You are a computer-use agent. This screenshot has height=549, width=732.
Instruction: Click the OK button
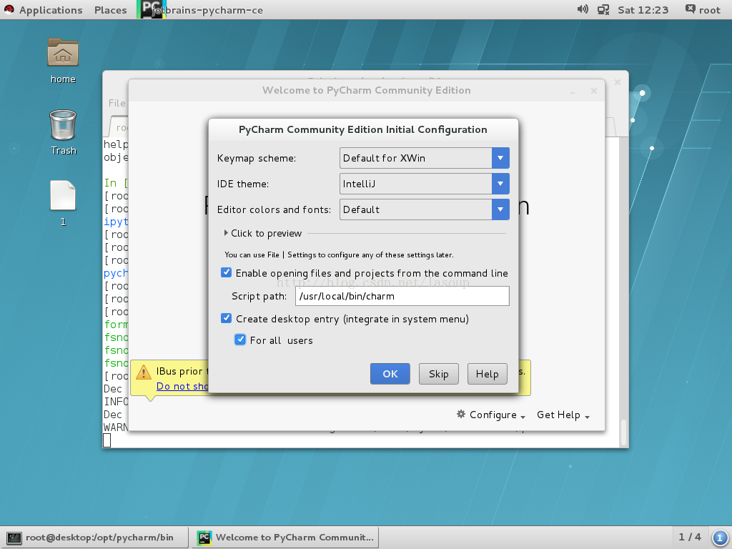390,373
